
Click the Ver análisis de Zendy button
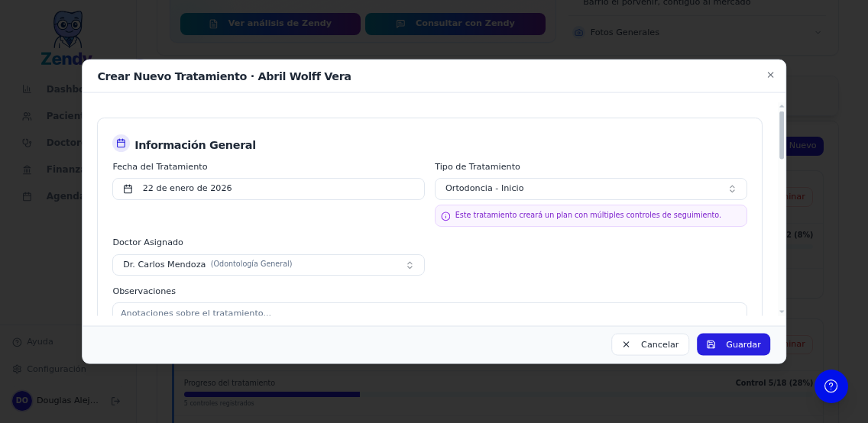point(270,24)
